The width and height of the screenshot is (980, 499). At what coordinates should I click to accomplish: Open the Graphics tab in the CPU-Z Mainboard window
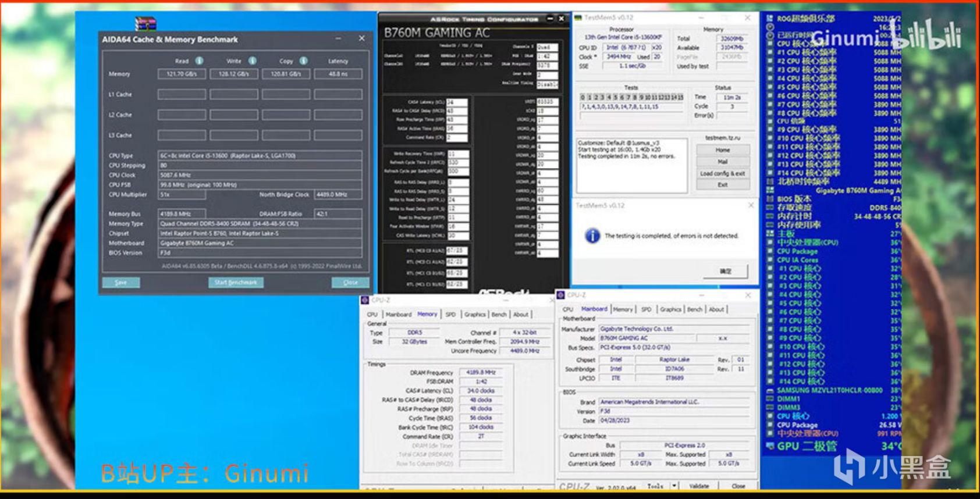[x=670, y=309]
